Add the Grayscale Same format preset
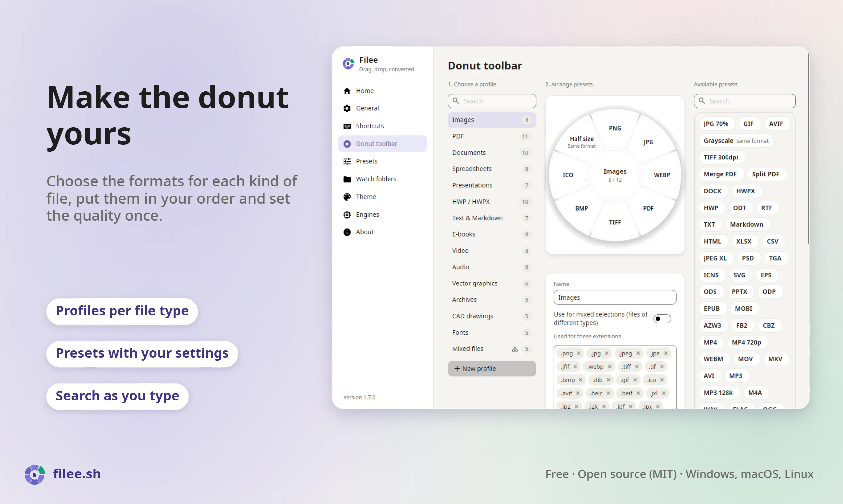The image size is (843, 504). [735, 141]
